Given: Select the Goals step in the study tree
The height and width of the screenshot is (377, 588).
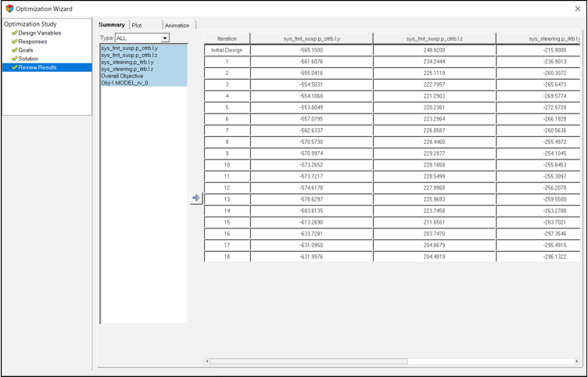Looking at the screenshot, I should click(x=26, y=50).
